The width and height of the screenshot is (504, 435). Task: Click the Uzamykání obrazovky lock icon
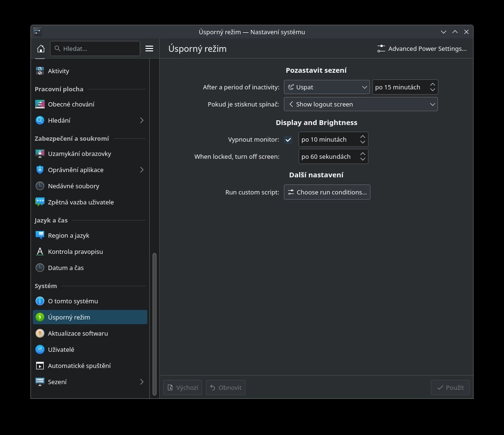(x=40, y=154)
